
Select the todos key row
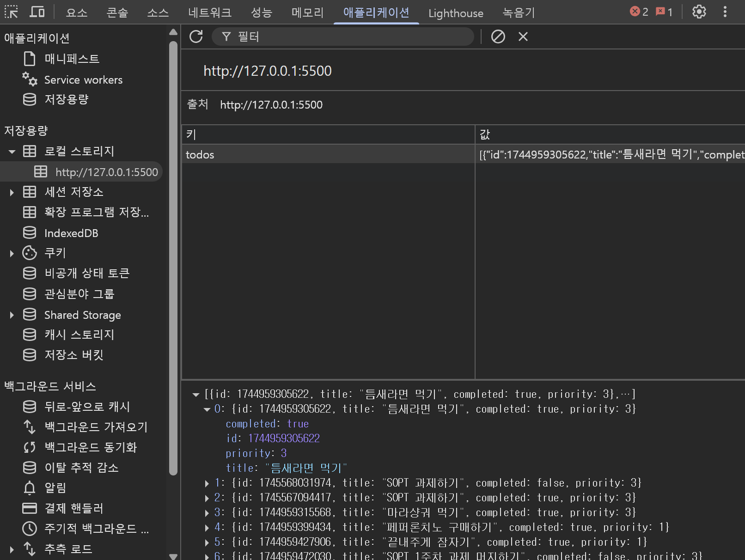(x=328, y=154)
